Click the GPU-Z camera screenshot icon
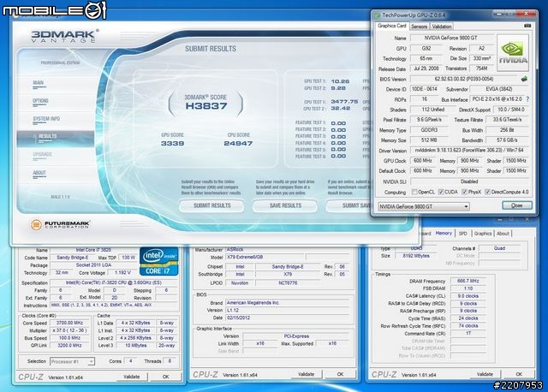This screenshot has height=392, width=548. [x=527, y=26]
